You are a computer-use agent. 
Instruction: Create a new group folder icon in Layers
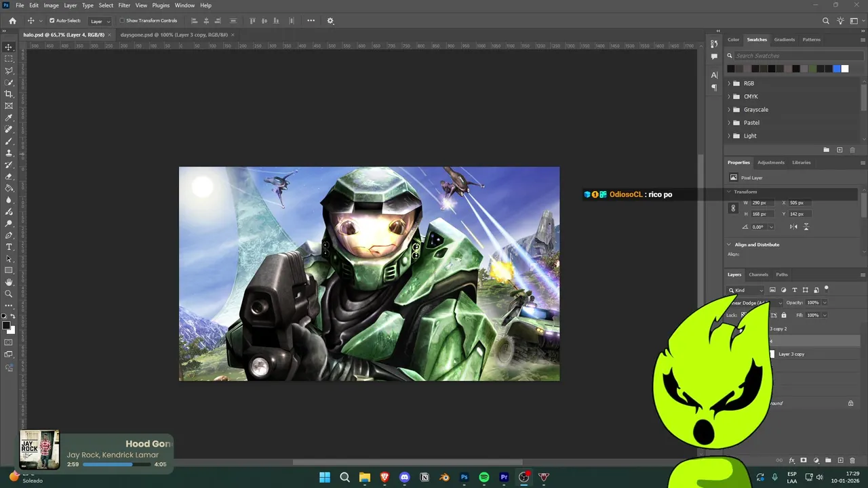(828, 460)
